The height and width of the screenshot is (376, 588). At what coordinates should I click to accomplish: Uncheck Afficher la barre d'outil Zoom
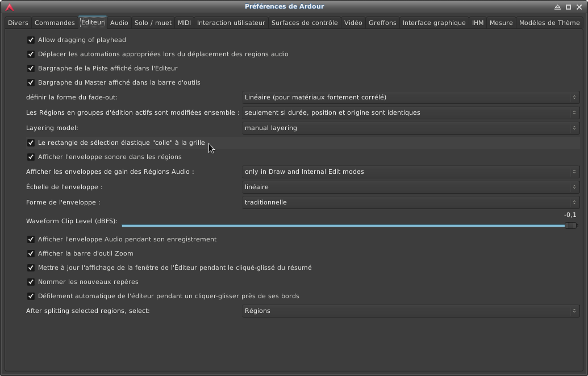pyautogui.click(x=31, y=254)
